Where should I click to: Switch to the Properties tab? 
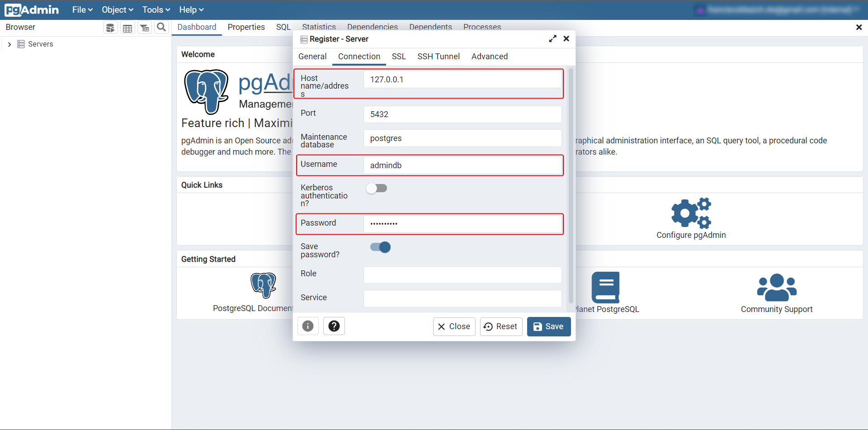click(246, 27)
